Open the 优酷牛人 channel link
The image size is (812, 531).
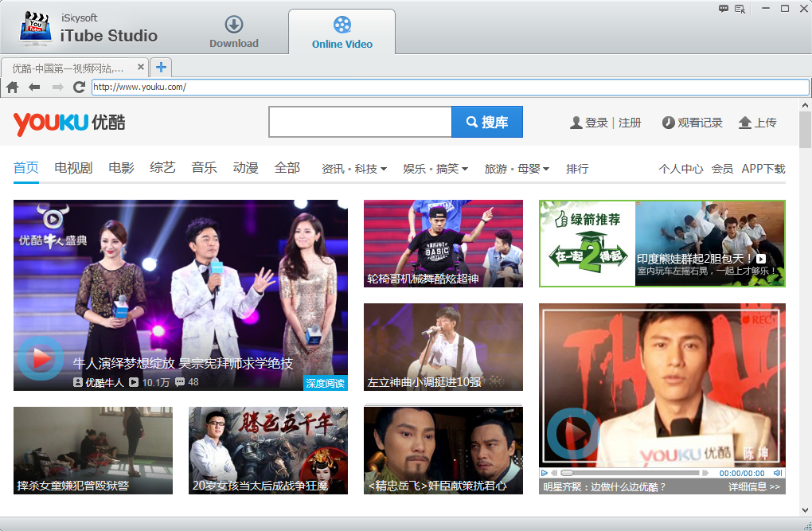point(99,382)
